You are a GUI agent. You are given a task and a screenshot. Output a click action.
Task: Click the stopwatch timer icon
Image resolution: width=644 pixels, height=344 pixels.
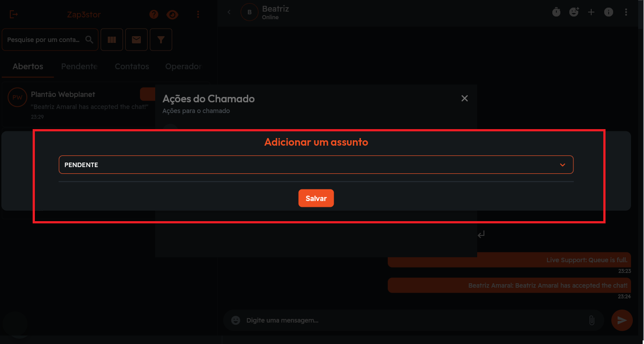tap(556, 12)
